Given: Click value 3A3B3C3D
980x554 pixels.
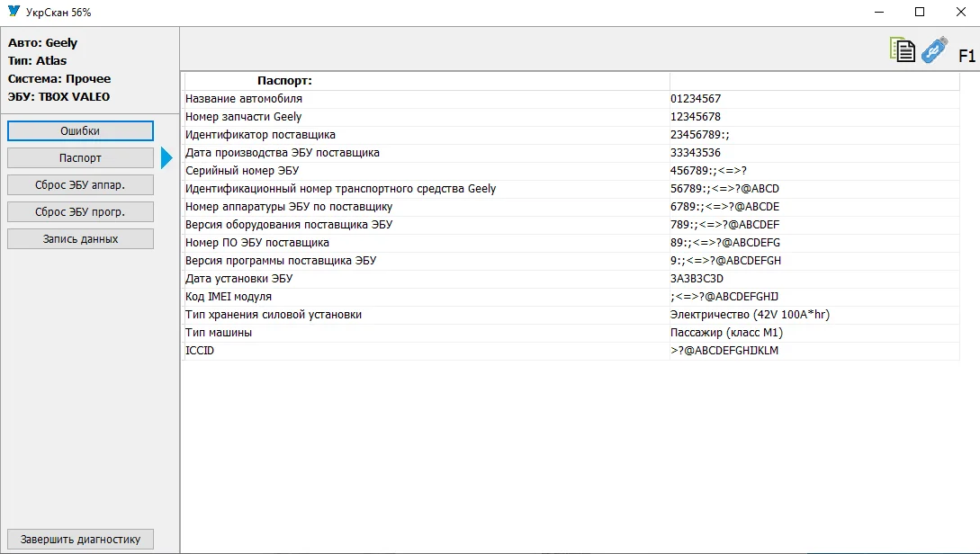Looking at the screenshot, I should [x=697, y=279].
